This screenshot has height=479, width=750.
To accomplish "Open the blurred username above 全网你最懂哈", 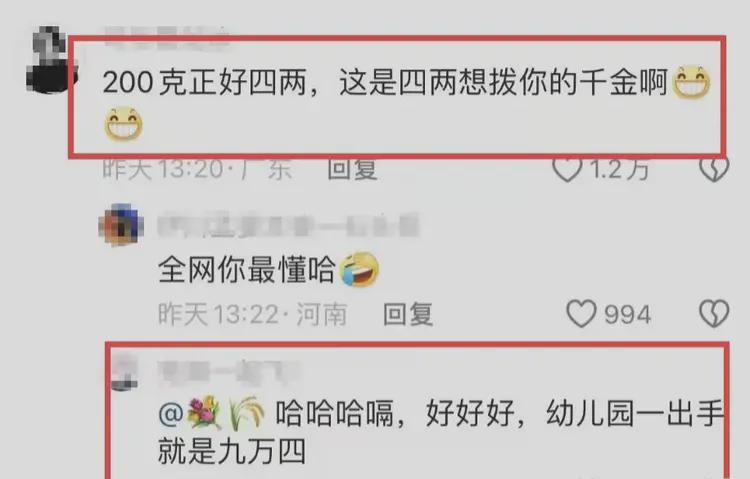I will (x=288, y=226).
